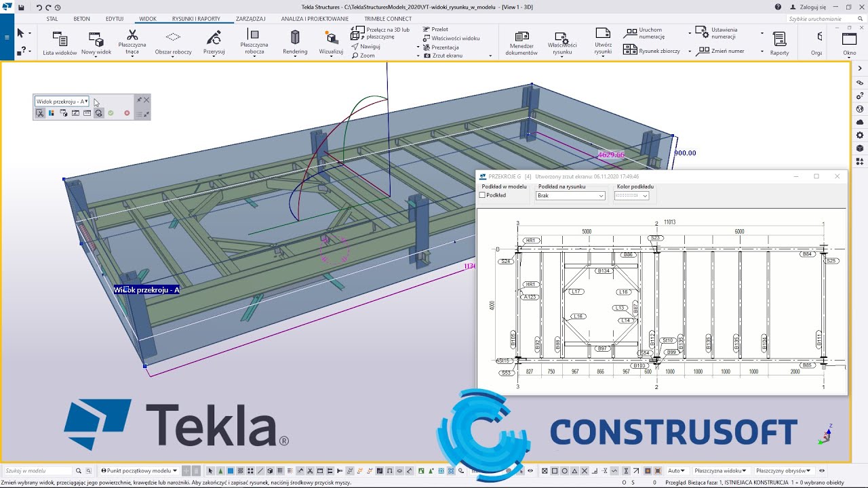Open the Płaszczyzna robocza work plane tool
This screenshot has height=488, width=868.
254,43
